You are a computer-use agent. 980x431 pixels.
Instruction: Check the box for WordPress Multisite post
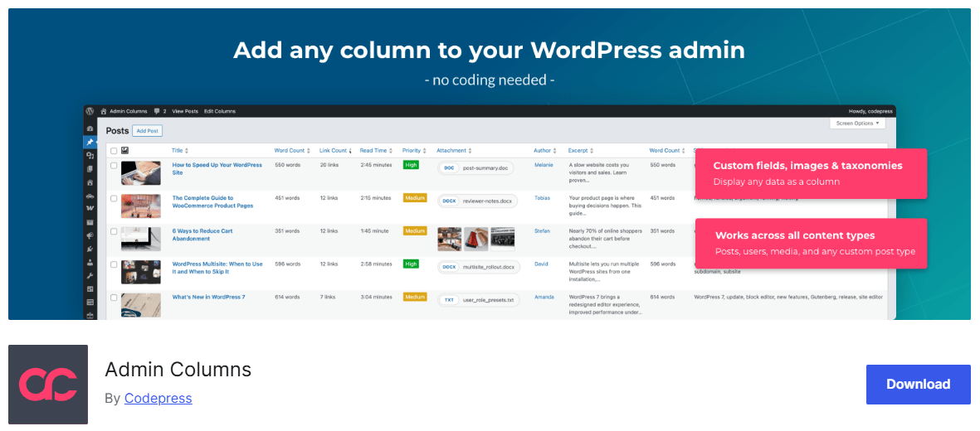(x=114, y=264)
